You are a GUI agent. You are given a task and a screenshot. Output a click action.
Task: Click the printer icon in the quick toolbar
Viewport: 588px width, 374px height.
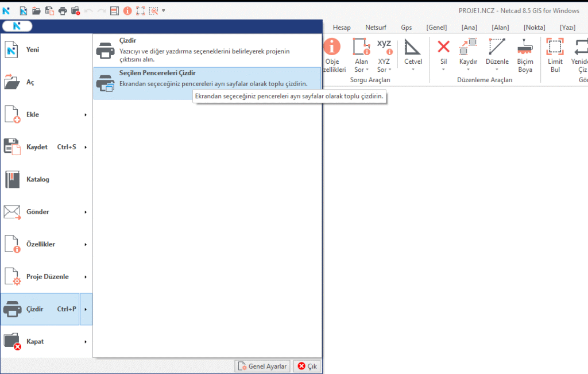(62, 11)
